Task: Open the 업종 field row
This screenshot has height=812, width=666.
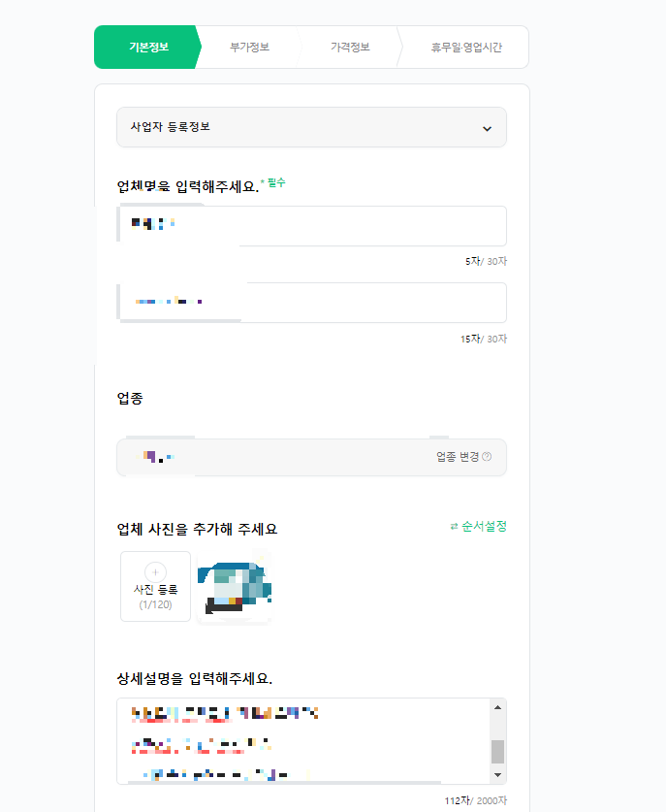Action: (x=291, y=457)
